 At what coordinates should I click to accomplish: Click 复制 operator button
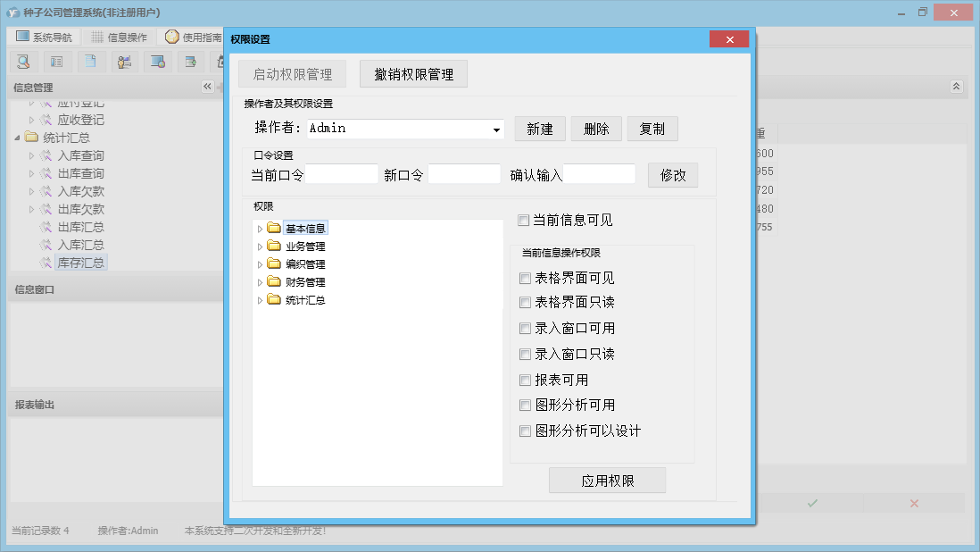coord(652,129)
